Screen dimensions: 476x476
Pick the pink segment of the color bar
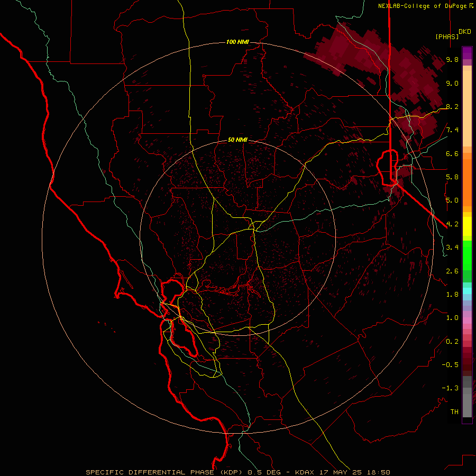467,321
